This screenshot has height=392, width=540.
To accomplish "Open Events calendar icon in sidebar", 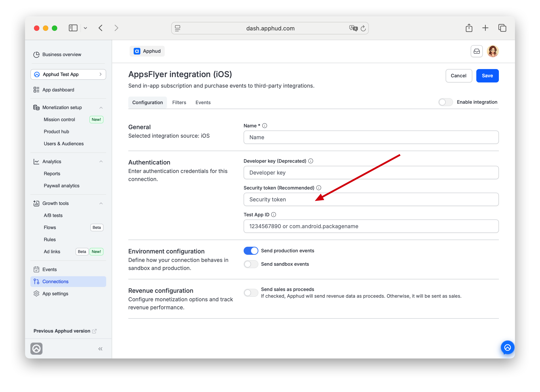I will [36, 270].
